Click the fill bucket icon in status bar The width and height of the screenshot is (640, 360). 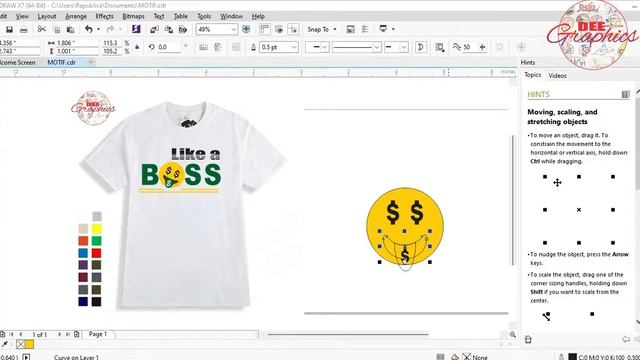[455, 357]
